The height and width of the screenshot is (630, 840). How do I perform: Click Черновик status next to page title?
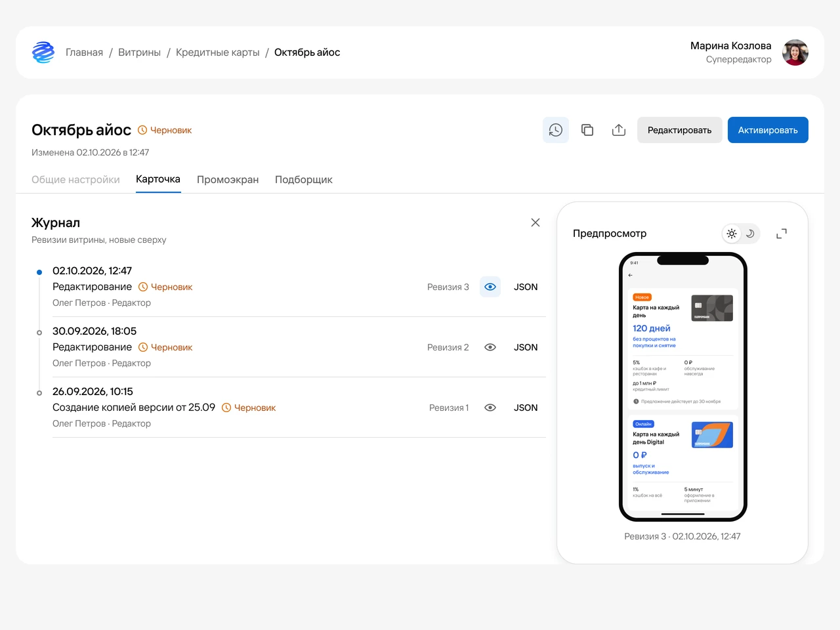(x=165, y=131)
